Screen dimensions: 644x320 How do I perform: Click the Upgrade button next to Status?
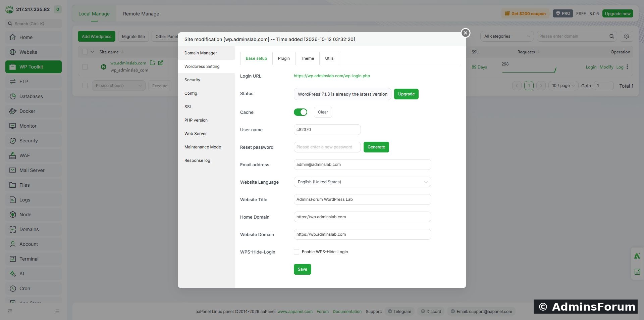click(x=406, y=94)
